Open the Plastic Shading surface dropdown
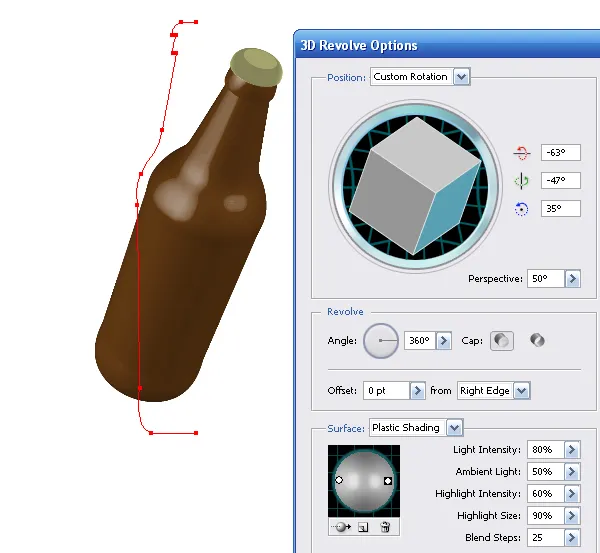Screen dimensions: 600x553 click(454, 428)
